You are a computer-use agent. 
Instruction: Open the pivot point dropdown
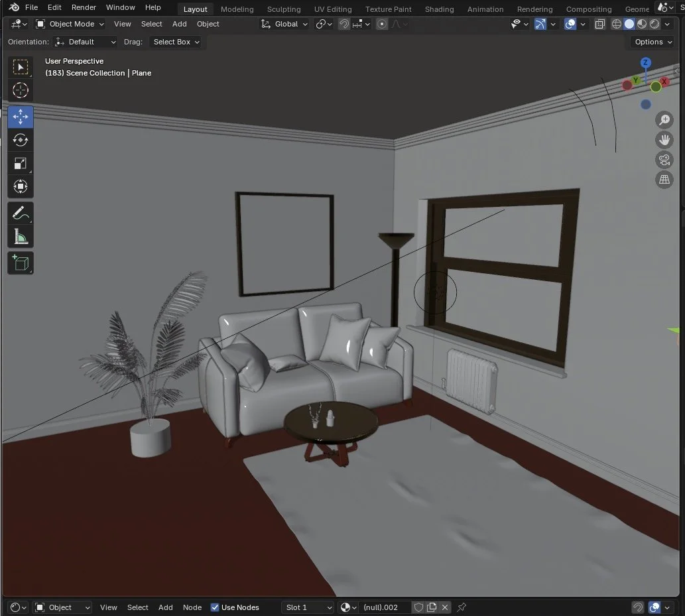[324, 24]
